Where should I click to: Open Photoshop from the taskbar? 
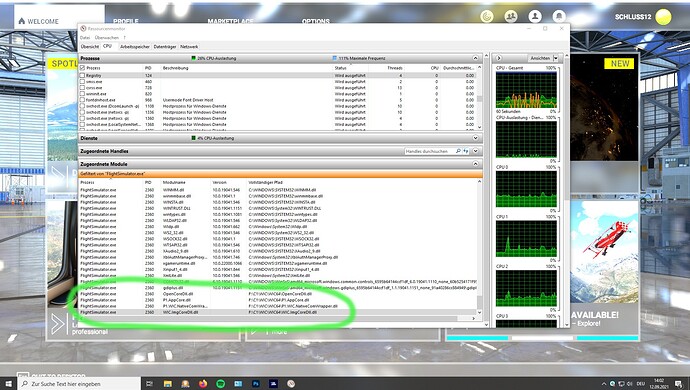point(256,384)
